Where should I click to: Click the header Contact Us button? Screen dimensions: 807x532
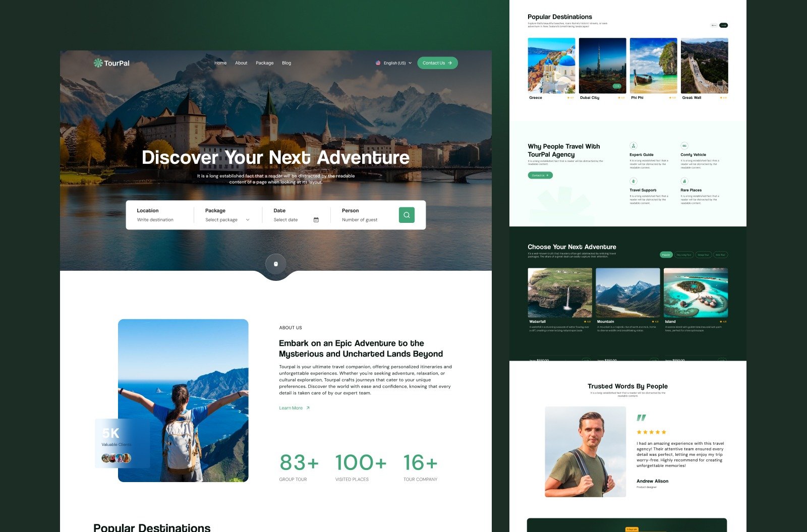(x=437, y=63)
